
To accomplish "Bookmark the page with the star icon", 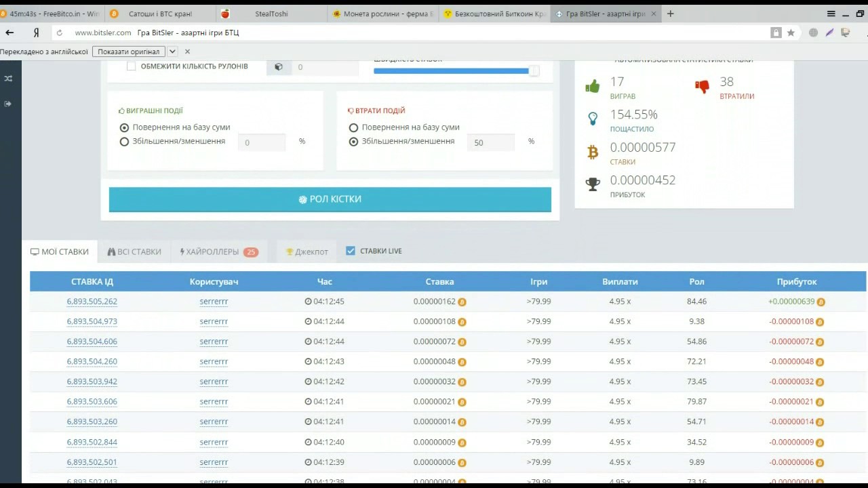I will pyautogui.click(x=791, y=33).
